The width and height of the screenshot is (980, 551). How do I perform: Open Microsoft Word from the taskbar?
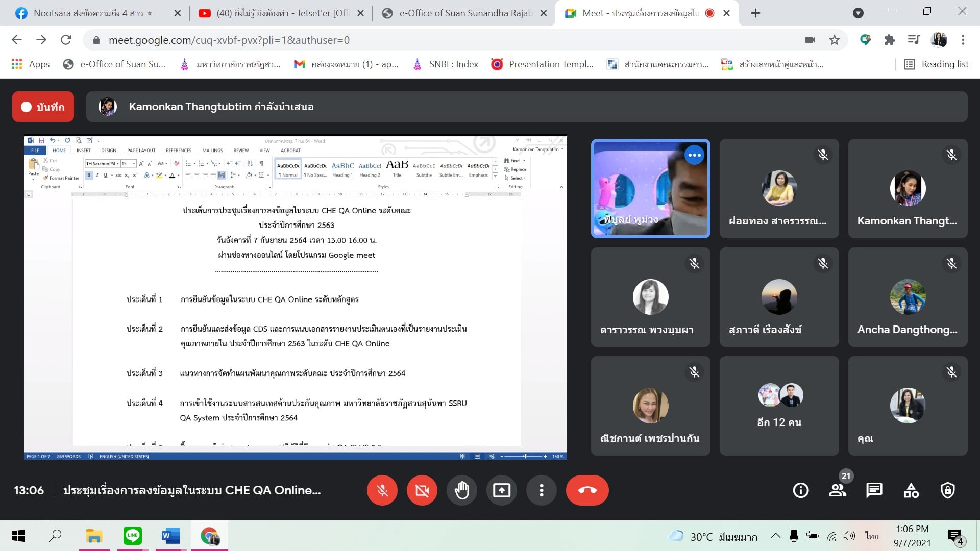[170, 536]
